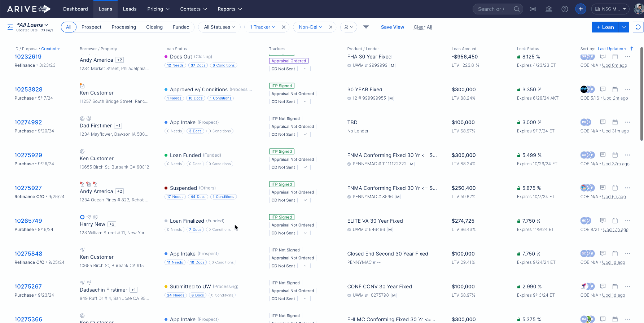Expand the Contacts menu
This screenshot has width=644, height=323.
[x=194, y=9]
